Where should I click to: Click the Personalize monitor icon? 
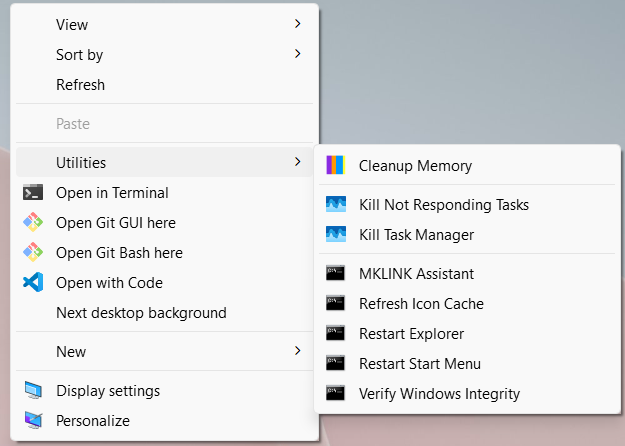point(33,420)
